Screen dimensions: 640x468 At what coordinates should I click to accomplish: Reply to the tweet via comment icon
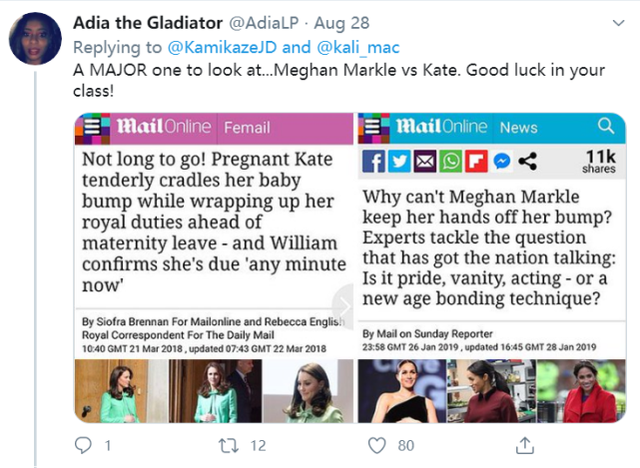(x=85, y=444)
